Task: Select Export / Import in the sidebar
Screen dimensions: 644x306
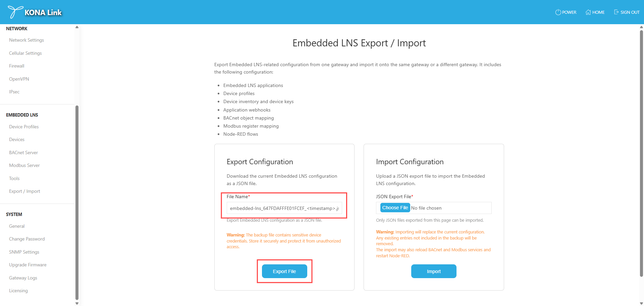Action: (24, 191)
